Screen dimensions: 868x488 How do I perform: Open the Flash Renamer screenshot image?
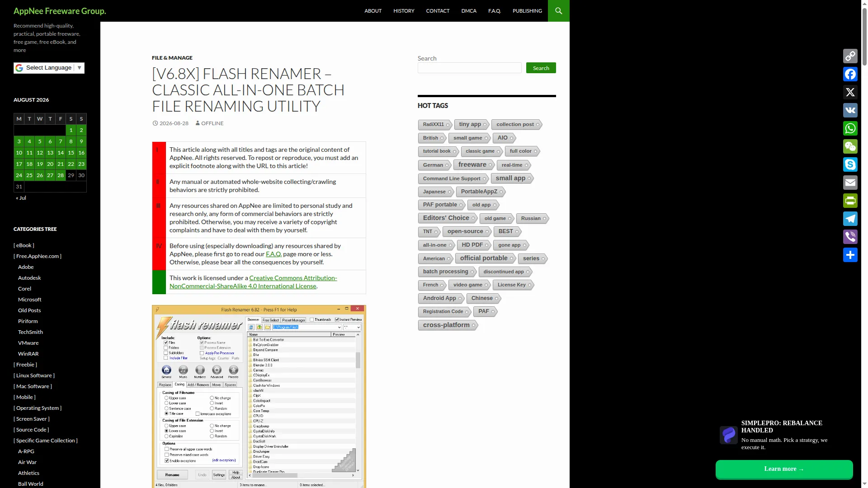[259, 396]
